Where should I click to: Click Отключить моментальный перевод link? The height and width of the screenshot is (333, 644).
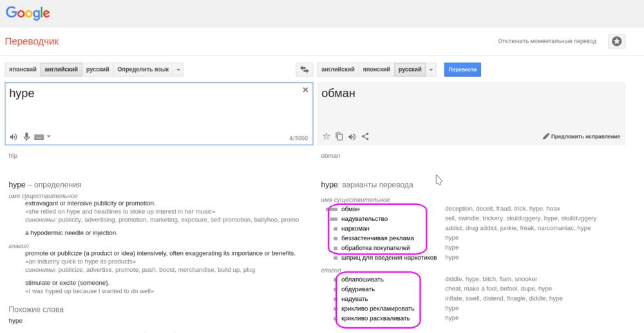tap(547, 41)
